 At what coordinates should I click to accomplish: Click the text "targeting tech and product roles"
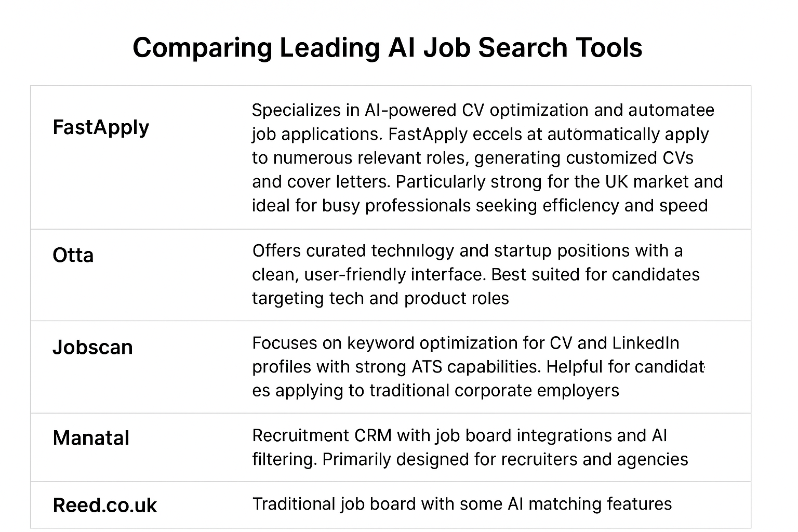380,298
